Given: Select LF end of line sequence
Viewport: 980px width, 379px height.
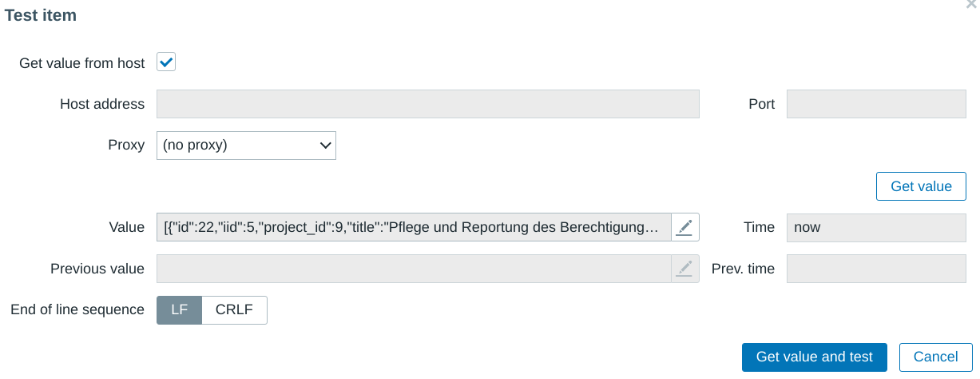Looking at the screenshot, I should (x=179, y=310).
